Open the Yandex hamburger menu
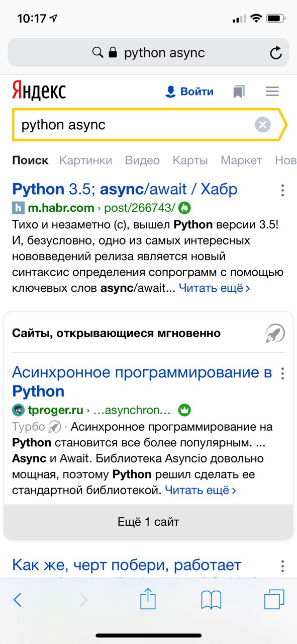Viewport: 297px width, 644px height. point(272,92)
